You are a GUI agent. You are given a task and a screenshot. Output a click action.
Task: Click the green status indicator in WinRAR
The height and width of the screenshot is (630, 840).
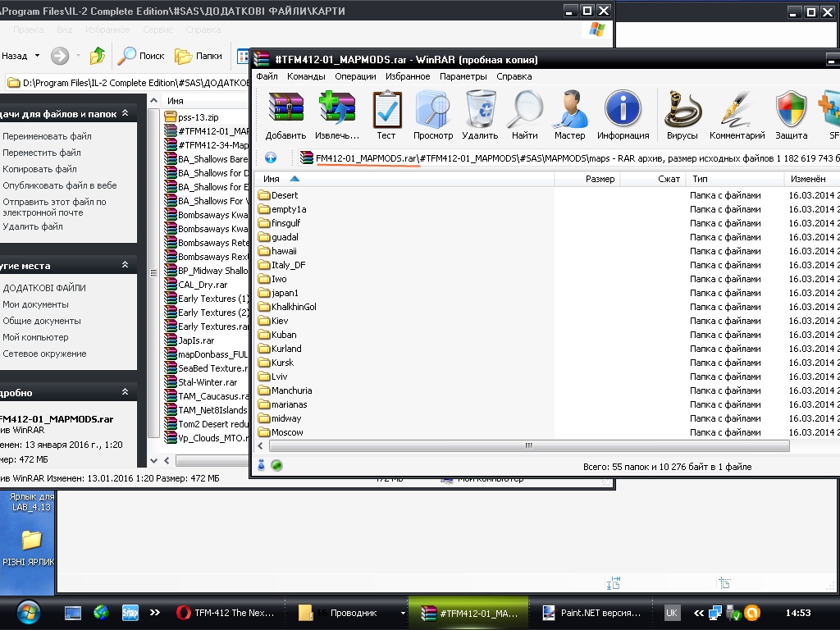pyautogui.click(x=276, y=465)
